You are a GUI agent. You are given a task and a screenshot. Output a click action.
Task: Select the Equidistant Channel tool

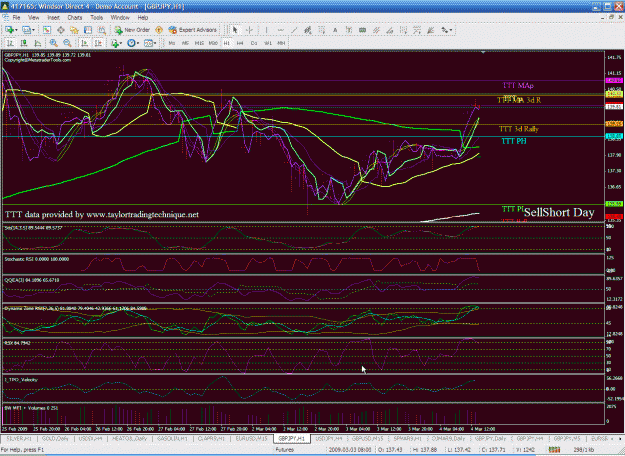pyautogui.click(x=308, y=30)
